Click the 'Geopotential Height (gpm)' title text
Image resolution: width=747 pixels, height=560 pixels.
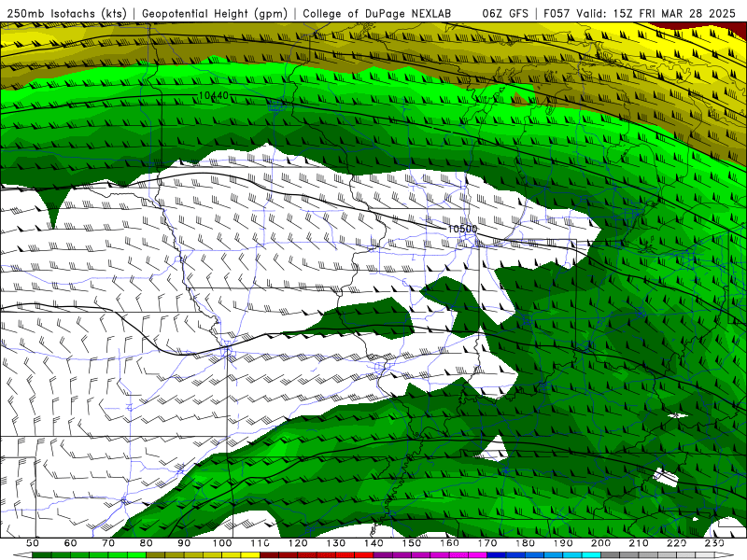click(215, 13)
